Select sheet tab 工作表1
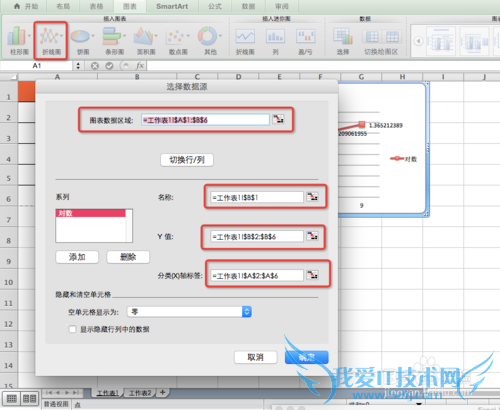The image size is (500, 410). [x=108, y=393]
